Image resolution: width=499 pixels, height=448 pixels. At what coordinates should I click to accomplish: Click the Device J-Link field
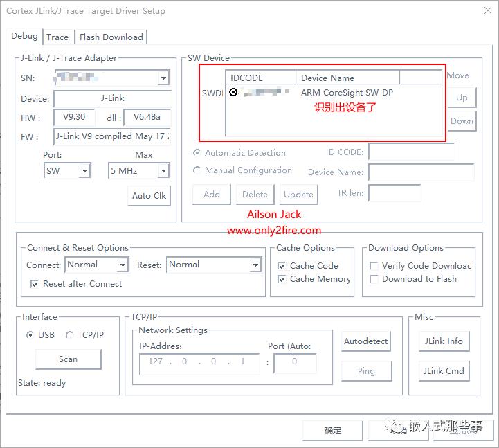click(x=112, y=98)
